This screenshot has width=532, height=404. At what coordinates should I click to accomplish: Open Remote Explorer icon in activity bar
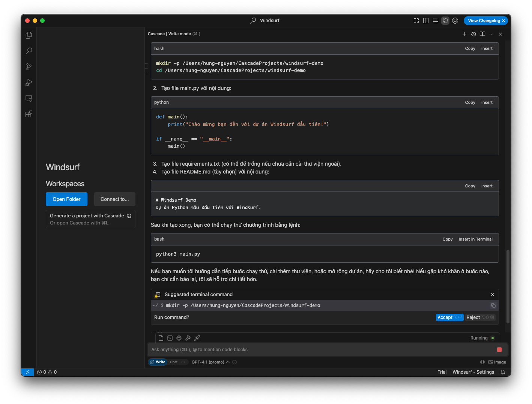(29, 98)
